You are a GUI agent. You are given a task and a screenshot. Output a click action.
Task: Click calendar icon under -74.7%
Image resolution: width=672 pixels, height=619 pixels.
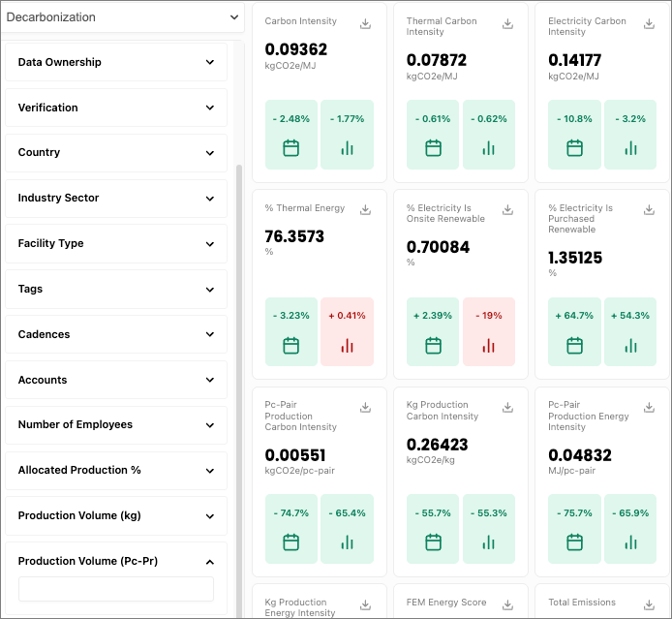point(291,542)
